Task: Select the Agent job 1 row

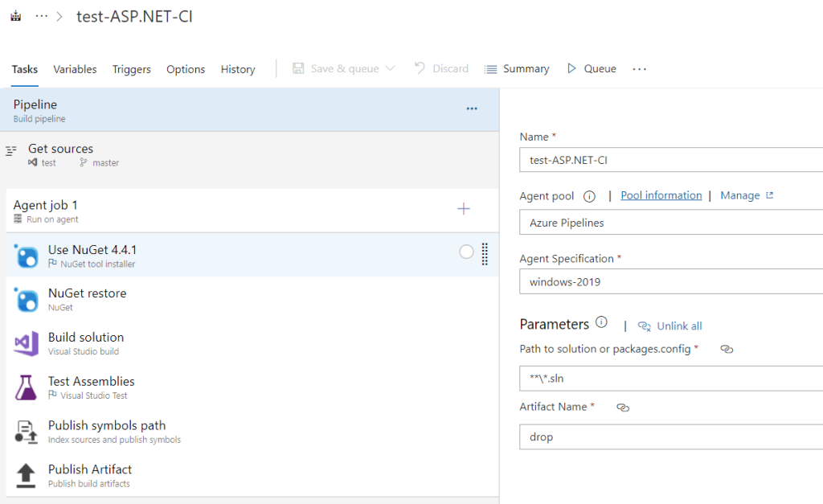Action: point(252,211)
